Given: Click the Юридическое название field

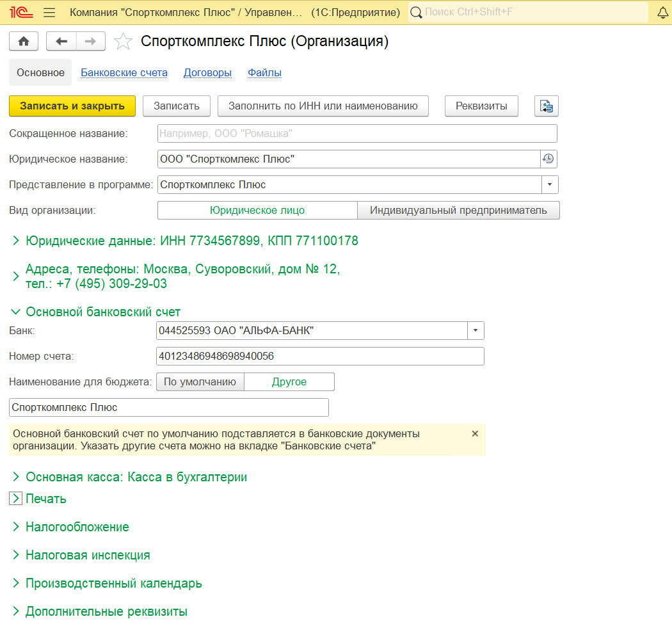Looking at the screenshot, I should pos(349,159).
